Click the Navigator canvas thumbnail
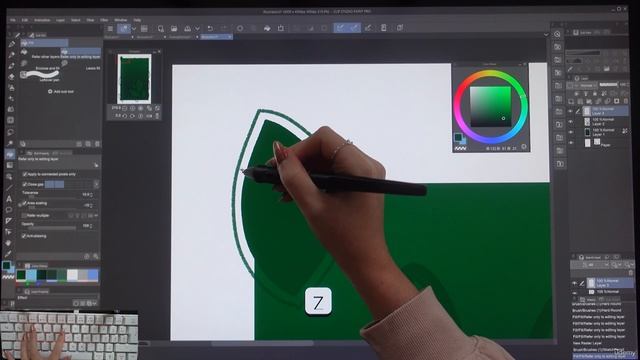 134,79
